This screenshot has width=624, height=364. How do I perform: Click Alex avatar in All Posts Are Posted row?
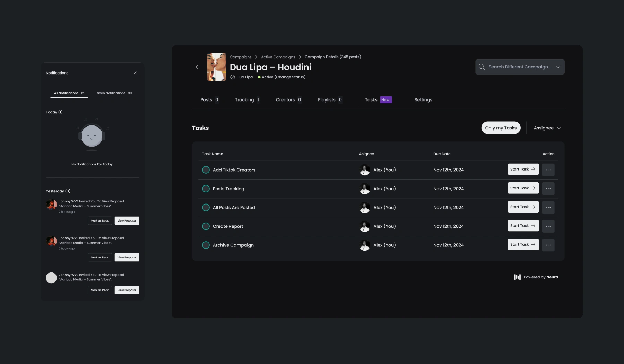click(x=365, y=207)
